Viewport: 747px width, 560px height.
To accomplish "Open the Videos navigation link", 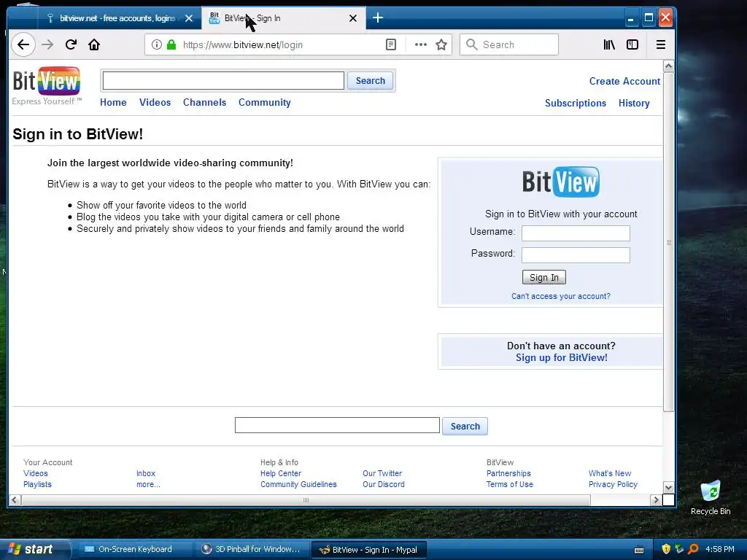I will (x=155, y=102).
